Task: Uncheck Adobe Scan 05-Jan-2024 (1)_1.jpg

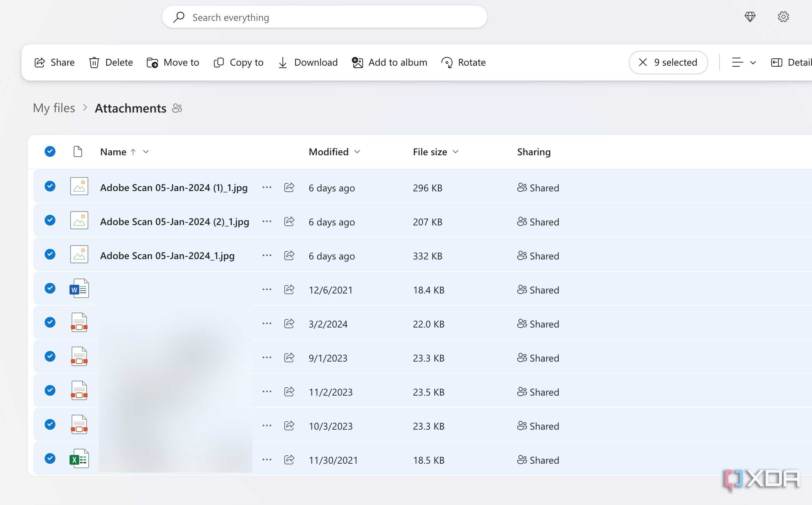Action: (50, 186)
